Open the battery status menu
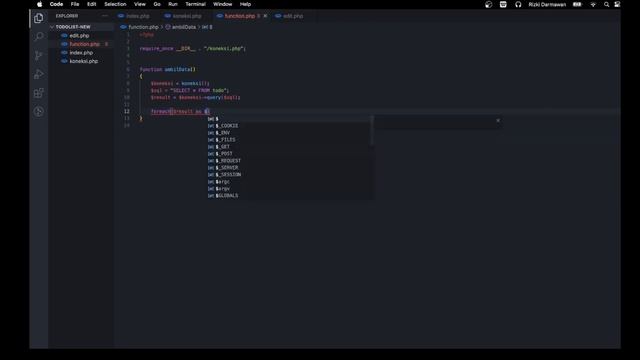Screen dimensions: 640x360 [577, 4]
